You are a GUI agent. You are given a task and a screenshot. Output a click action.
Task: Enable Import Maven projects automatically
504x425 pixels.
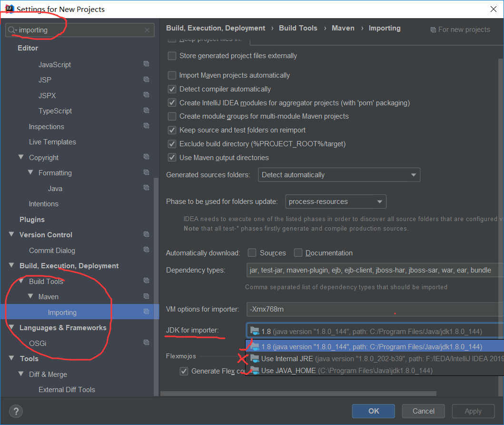(172, 75)
